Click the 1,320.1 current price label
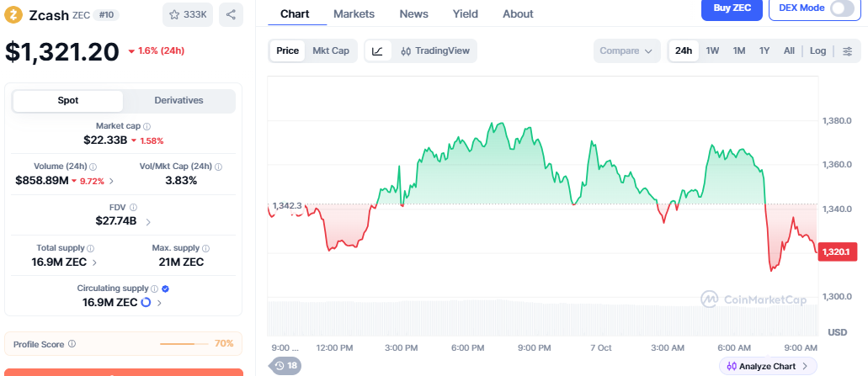 [x=839, y=252]
